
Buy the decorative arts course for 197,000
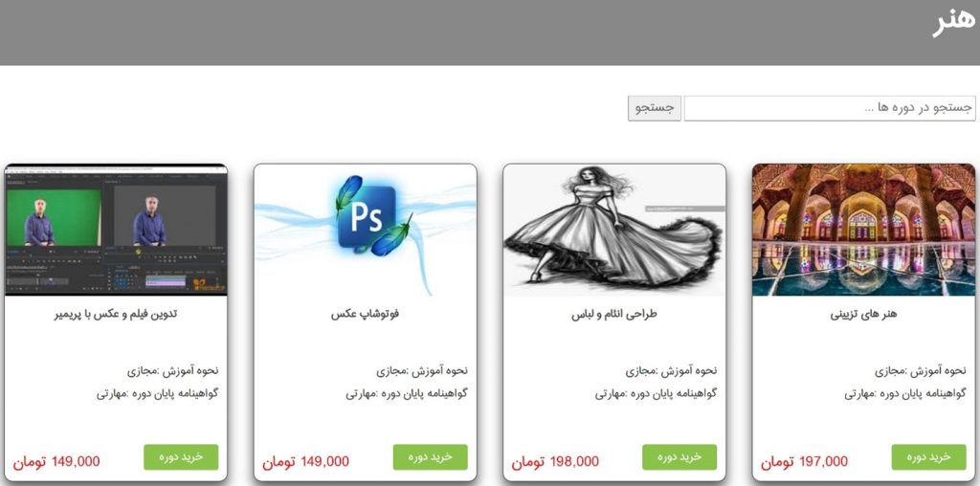pyautogui.click(x=928, y=457)
